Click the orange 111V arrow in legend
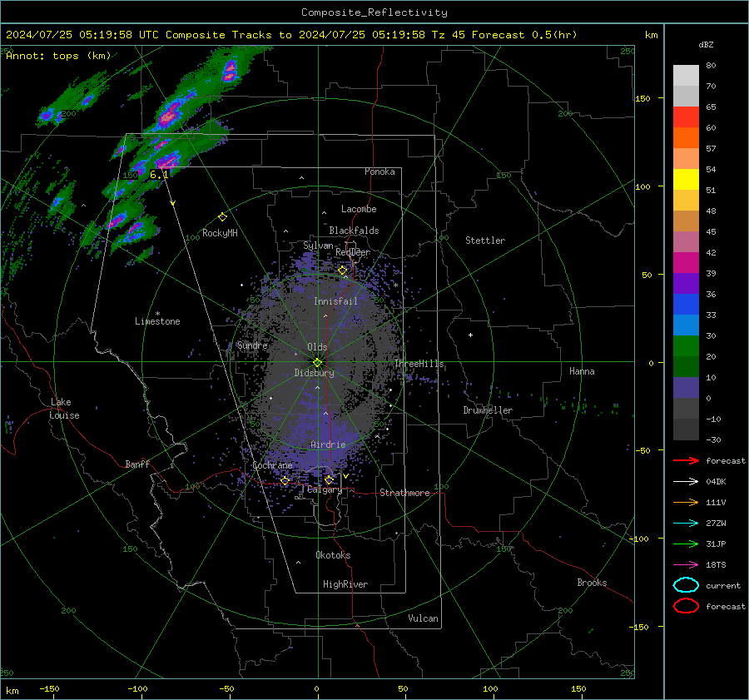The height and width of the screenshot is (700, 749). (686, 502)
